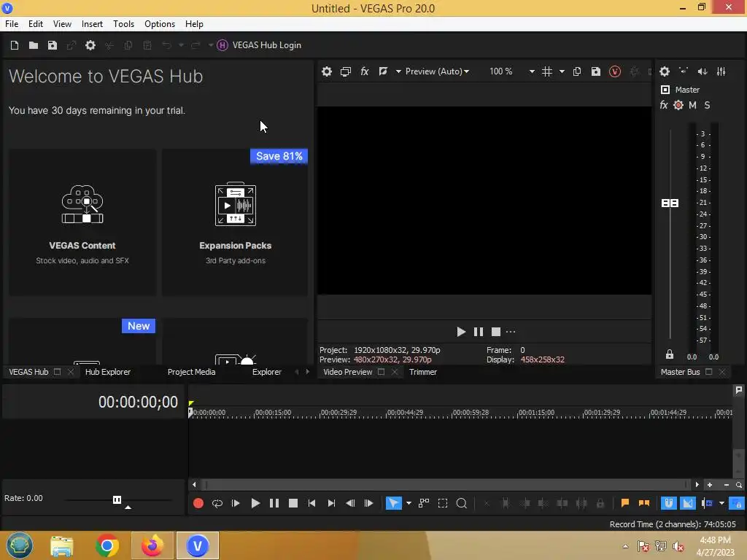Open project properties gear in main toolbar
747x560 pixels.
(x=90, y=45)
